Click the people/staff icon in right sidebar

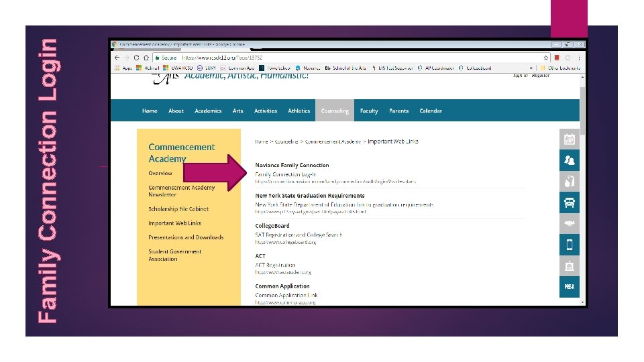point(570,160)
